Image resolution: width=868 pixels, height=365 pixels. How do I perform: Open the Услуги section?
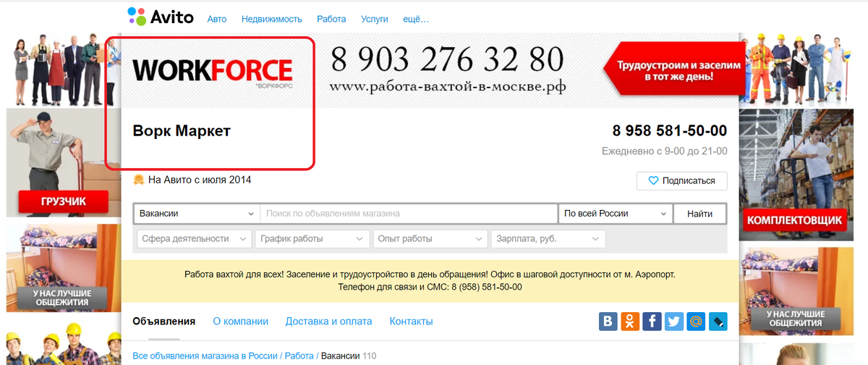point(375,20)
